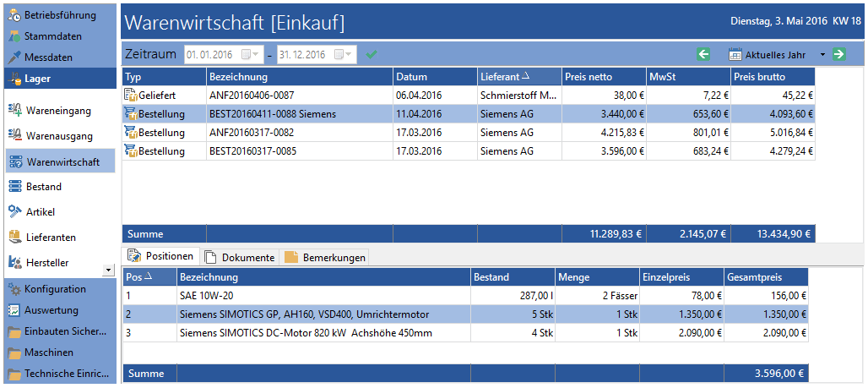
Task: Sort positions by Gesamtpreis column
Action: coord(766,277)
